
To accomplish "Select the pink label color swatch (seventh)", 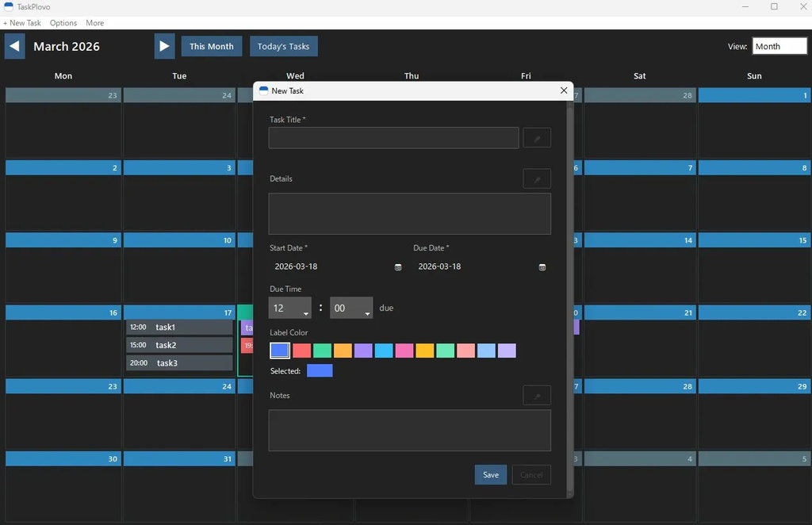I will point(404,351).
